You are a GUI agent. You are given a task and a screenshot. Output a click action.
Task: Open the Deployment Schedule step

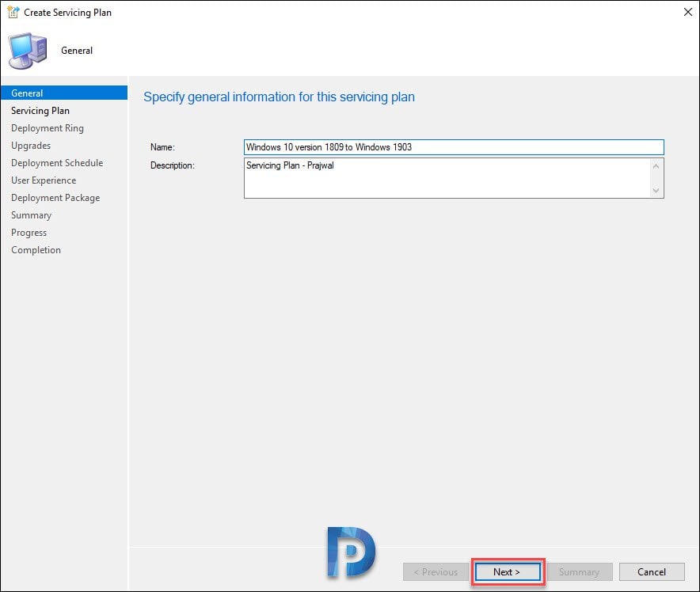point(57,163)
